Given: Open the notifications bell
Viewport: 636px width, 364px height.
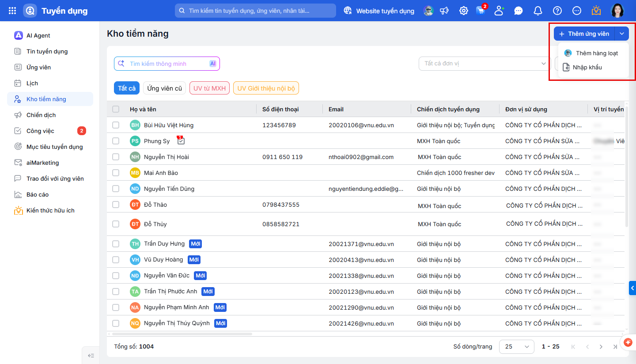Looking at the screenshot, I should 538,11.
